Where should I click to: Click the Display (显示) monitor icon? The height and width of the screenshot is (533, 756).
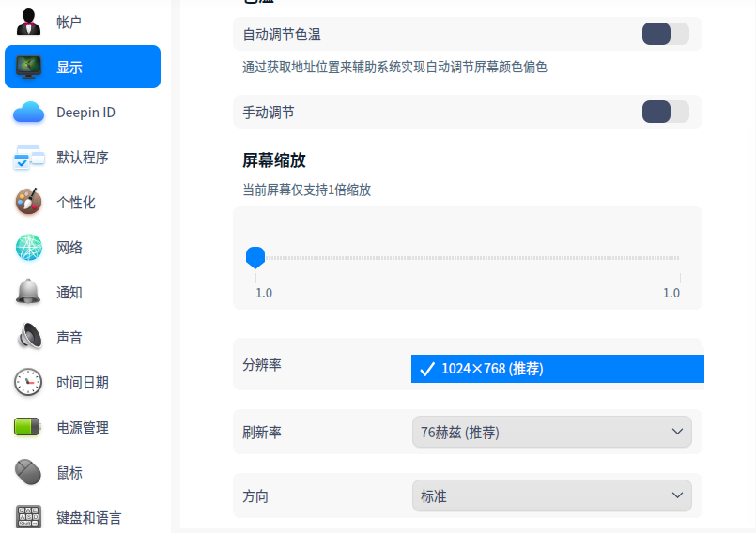pos(28,67)
